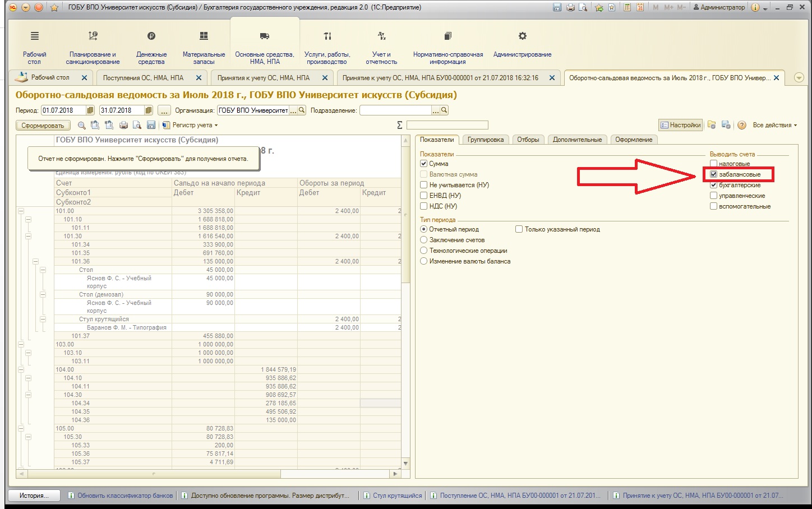This screenshot has height=509, width=812.
Task: Switch to the Группировка tab
Action: click(486, 140)
